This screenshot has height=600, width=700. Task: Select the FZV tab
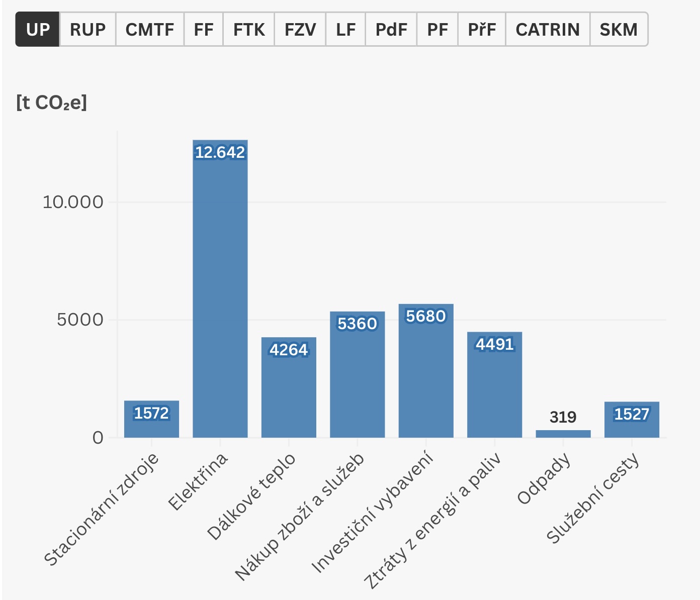(x=300, y=30)
